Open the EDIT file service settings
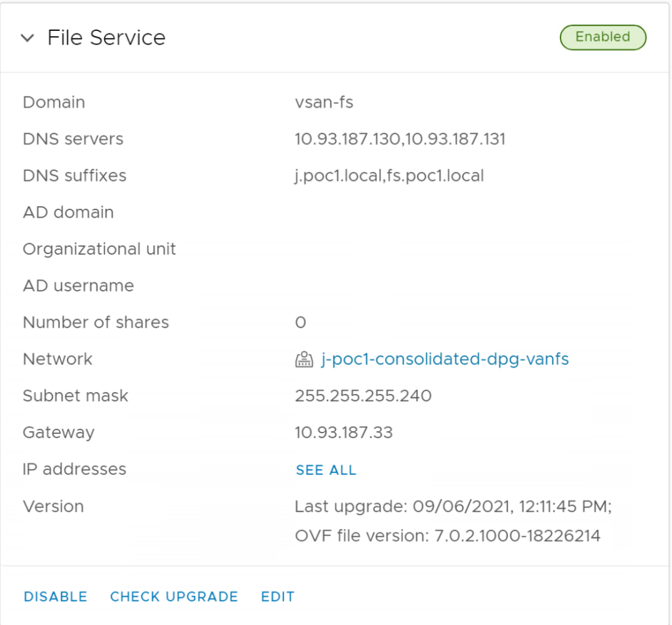Viewport: 672px width, 625px height. (278, 597)
